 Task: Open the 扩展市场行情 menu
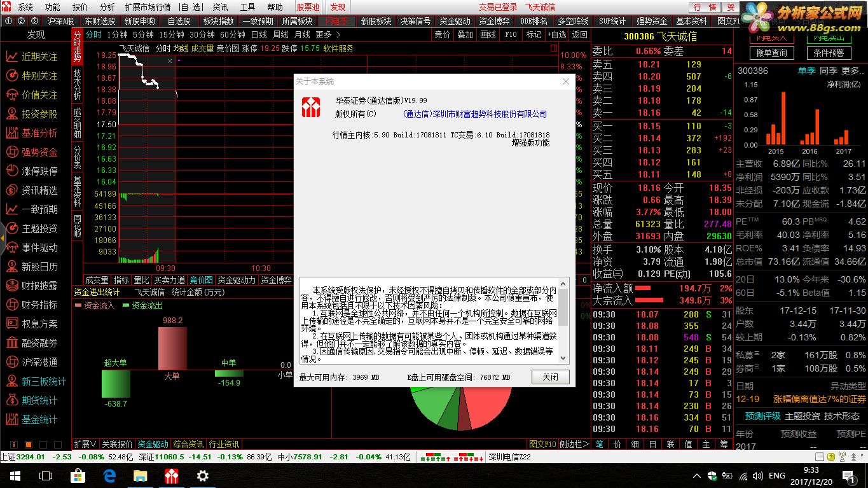point(148,7)
